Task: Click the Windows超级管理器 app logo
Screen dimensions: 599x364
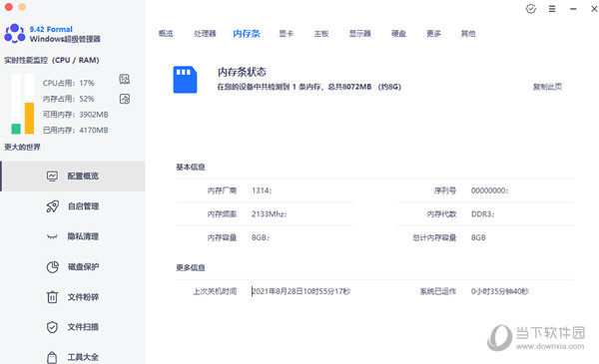Action: pyautogui.click(x=15, y=33)
